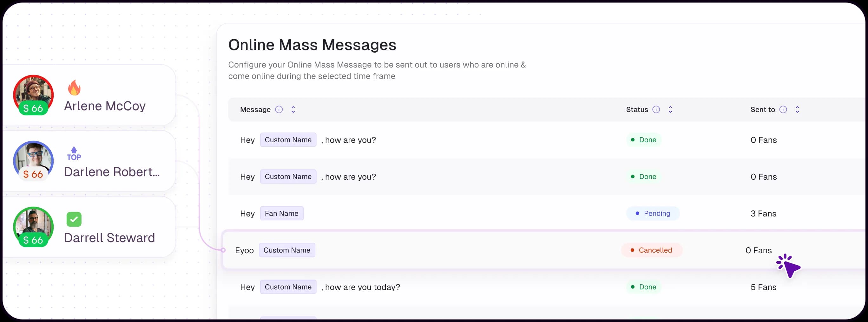Click the Cancelled status badge

tap(652, 250)
